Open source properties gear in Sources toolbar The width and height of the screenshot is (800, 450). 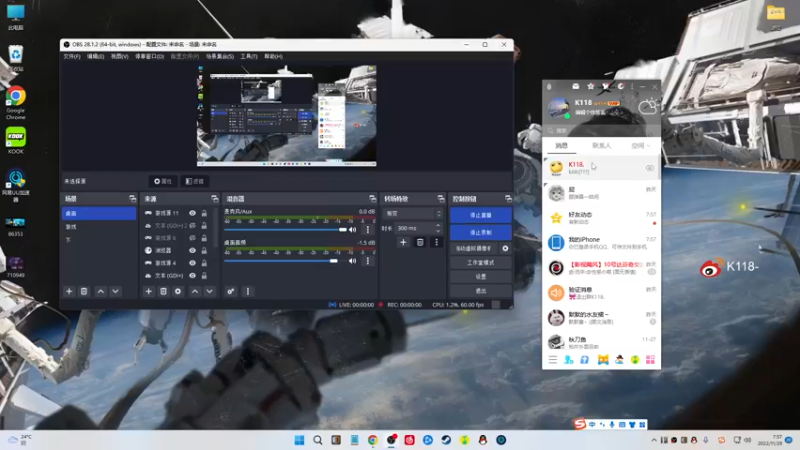(178, 291)
